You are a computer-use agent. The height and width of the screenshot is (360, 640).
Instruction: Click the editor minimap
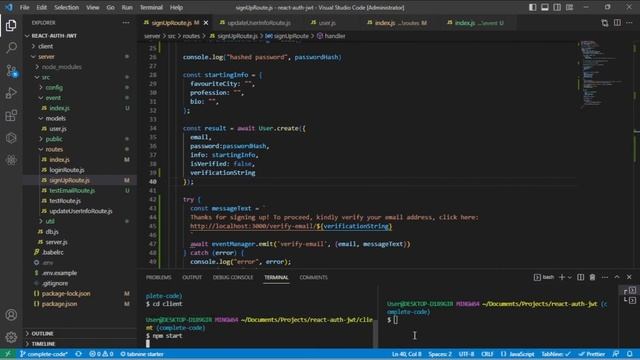click(605, 73)
